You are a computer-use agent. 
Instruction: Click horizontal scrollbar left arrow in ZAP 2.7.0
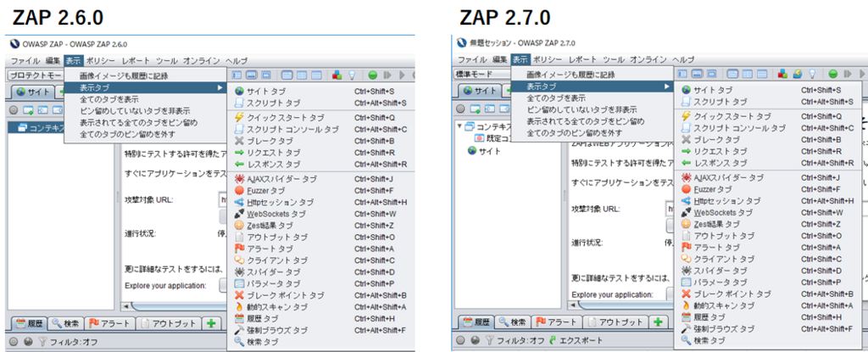(x=573, y=305)
